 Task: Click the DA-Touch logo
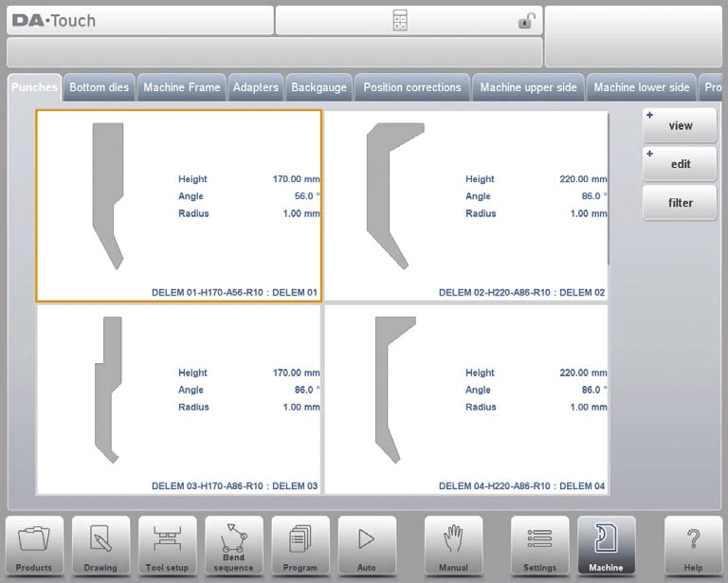point(54,21)
